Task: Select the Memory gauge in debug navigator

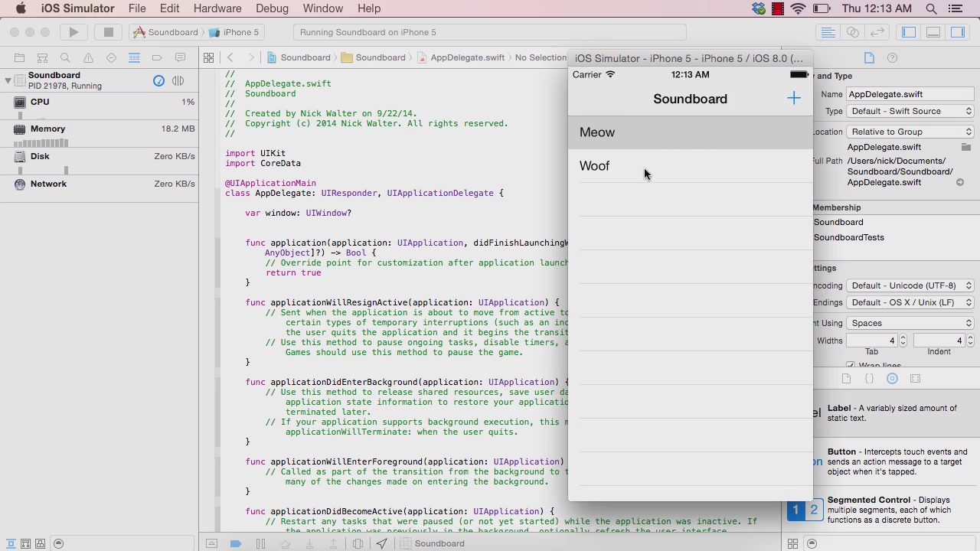Action: pos(47,129)
